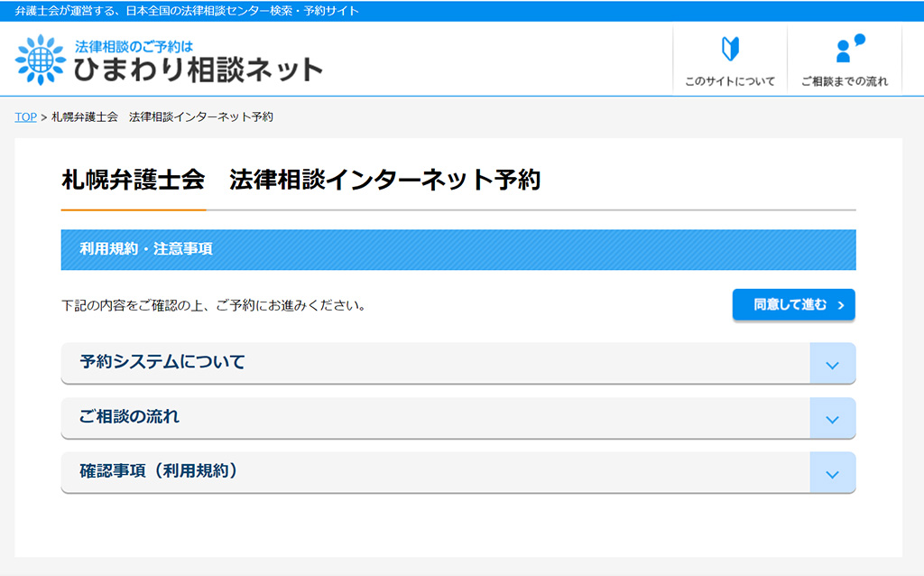924x576 pixels.
Task: Open the 予約システムについて accordion title
Action: pos(162,361)
